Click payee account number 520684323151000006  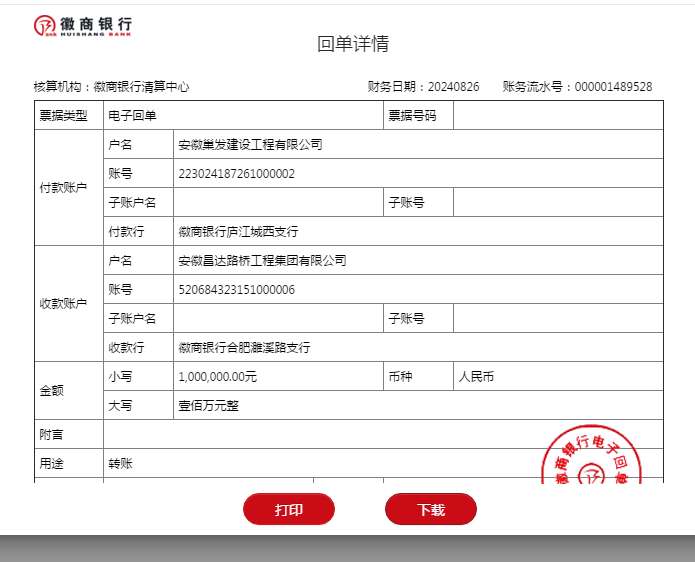236,290
